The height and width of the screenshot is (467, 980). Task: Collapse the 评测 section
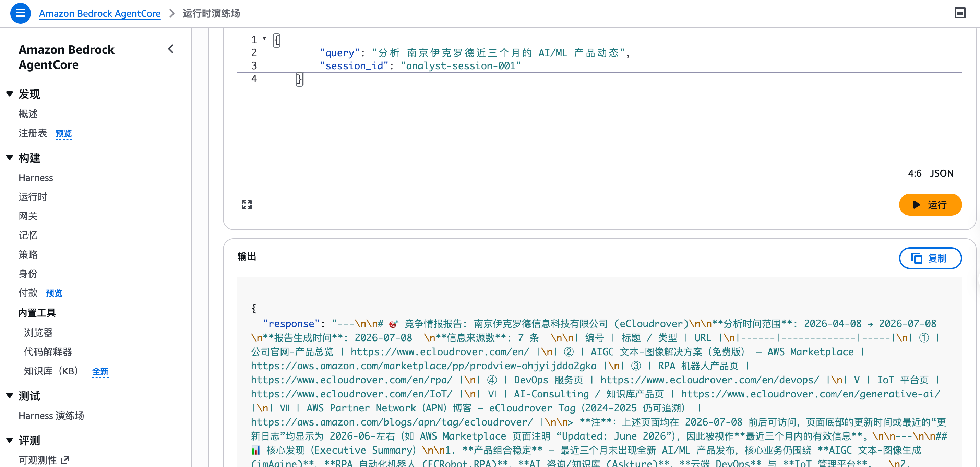pyautogui.click(x=10, y=440)
